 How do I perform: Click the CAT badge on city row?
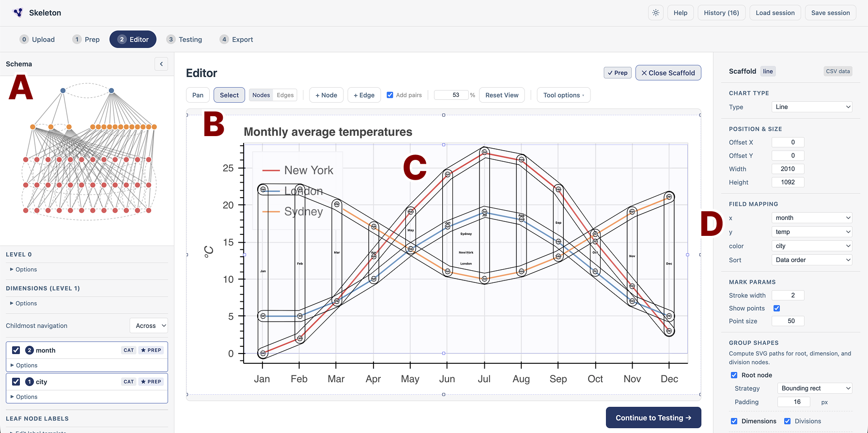point(128,382)
